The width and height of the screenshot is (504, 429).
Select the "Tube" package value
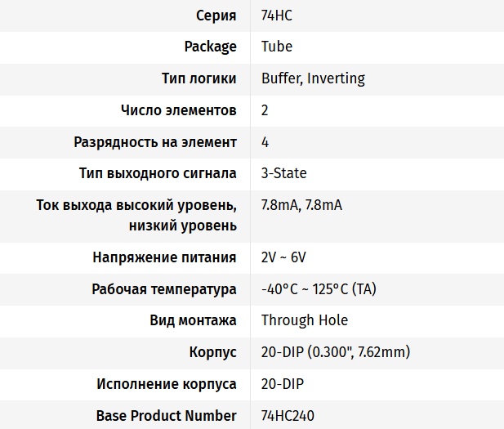(277, 47)
